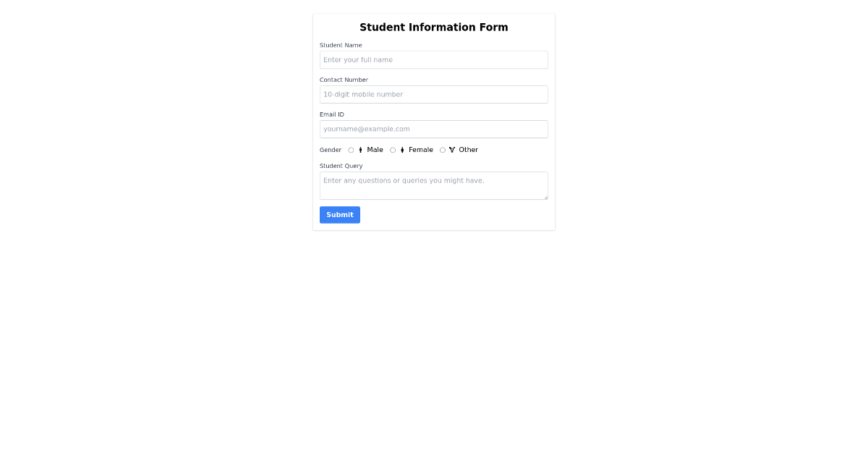Click the Other gender symbol icon
This screenshot has width=868, height=456.
pyautogui.click(x=452, y=150)
